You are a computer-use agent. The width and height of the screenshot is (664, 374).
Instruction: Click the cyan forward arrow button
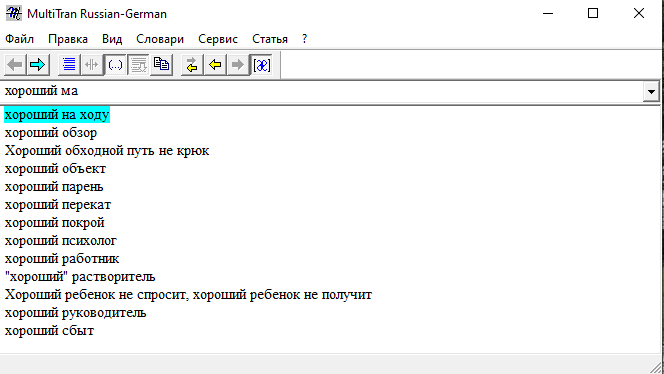tap(38, 65)
